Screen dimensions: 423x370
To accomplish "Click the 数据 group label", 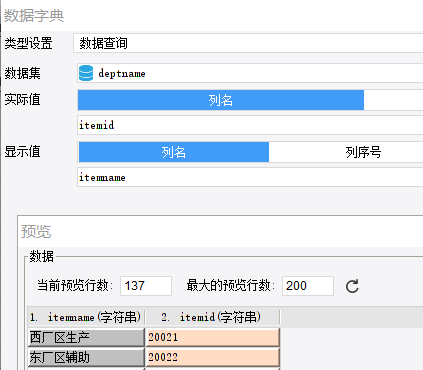I will click(41, 256).
